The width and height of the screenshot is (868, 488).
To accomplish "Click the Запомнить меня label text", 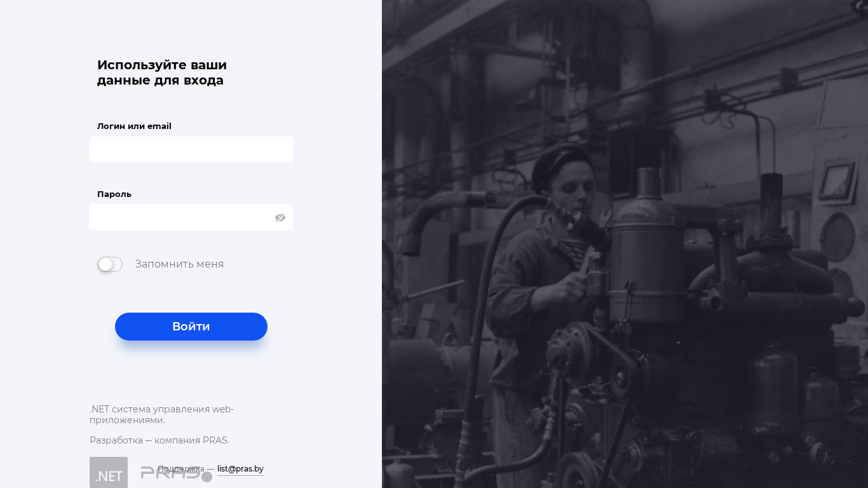I will click(x=179, y=264).
